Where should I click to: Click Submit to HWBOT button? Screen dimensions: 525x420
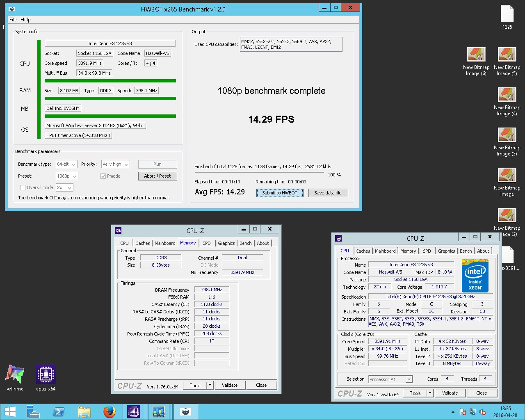pyautogui.click(x=280, y=193)
